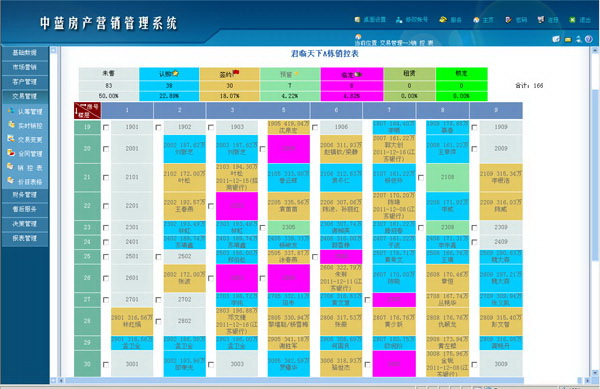This screenshot has height=389, width=600.
Task: Click the red 房号/楼层 corner header cell
Action: [x=88, y=110]
